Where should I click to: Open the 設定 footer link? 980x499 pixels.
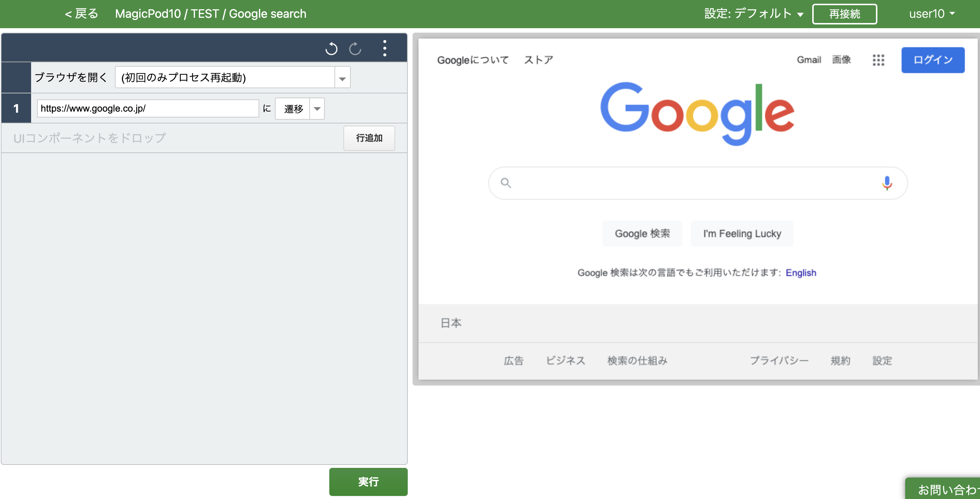point(882,360)
